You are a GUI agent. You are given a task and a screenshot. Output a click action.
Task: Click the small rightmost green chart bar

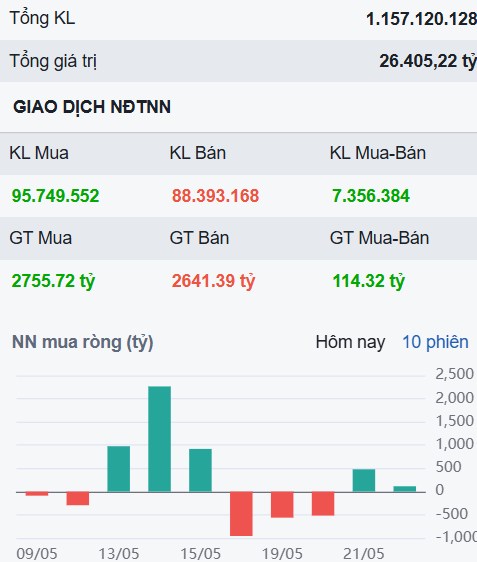(405, 489)
